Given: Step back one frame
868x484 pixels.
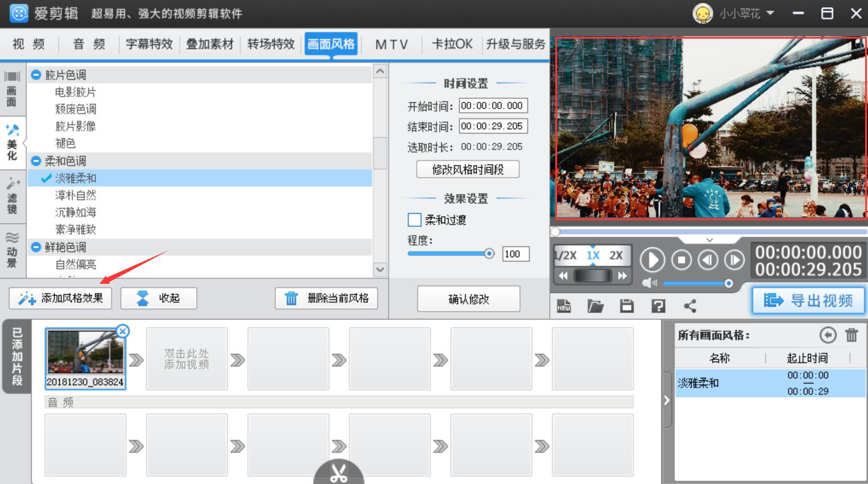Looking at the screenshot, I should (x=708, y=260).
